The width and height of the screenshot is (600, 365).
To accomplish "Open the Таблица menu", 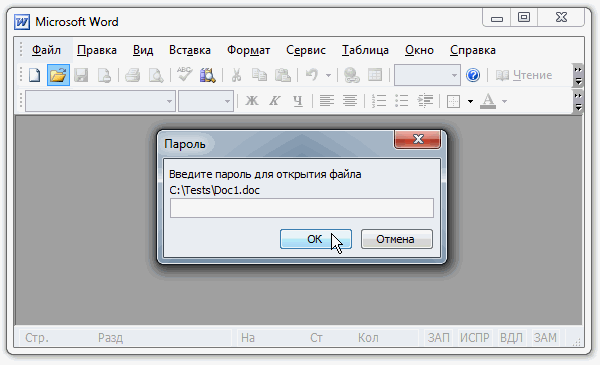I will (x=365, y=50).
